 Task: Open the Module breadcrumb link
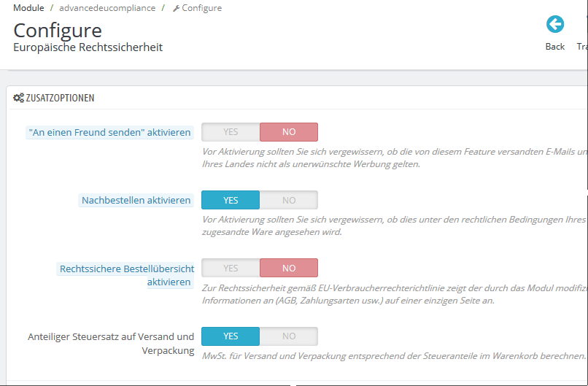point(28,8)
